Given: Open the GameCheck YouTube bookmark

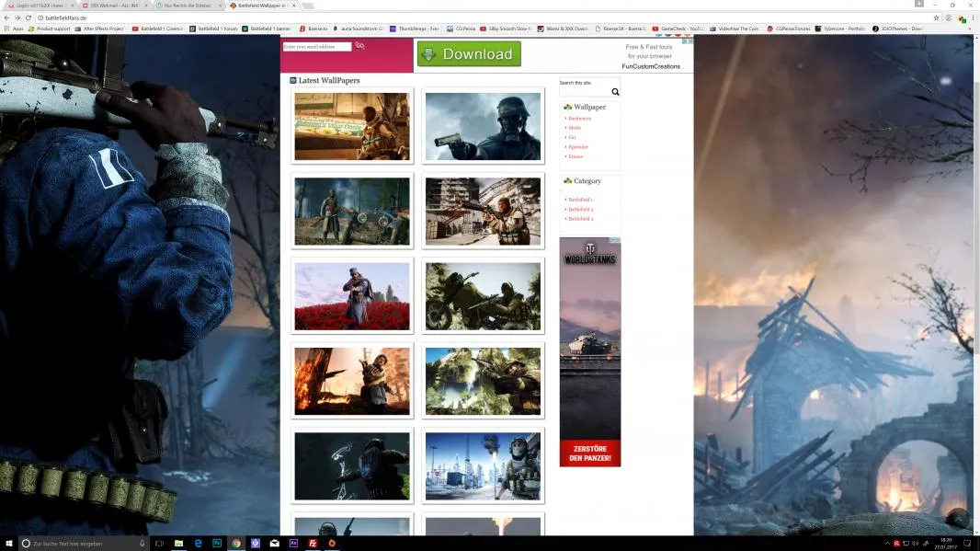Looking at the screenshot, I should point(678,29).
